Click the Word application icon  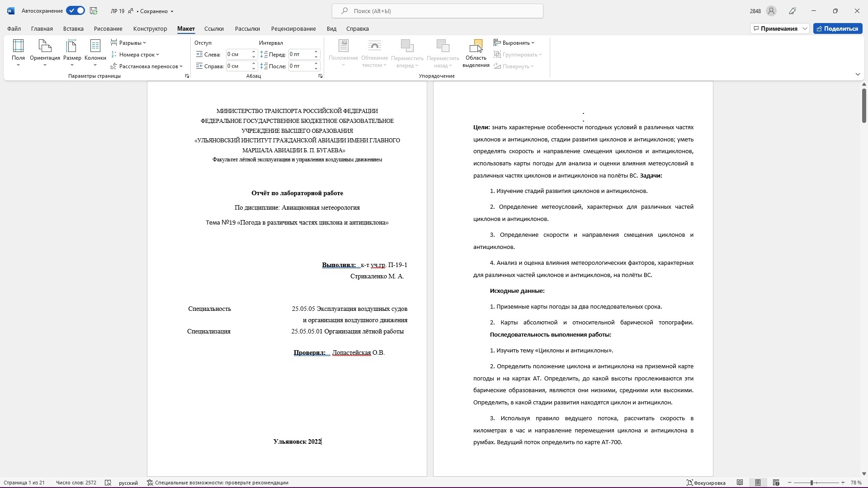11,11
